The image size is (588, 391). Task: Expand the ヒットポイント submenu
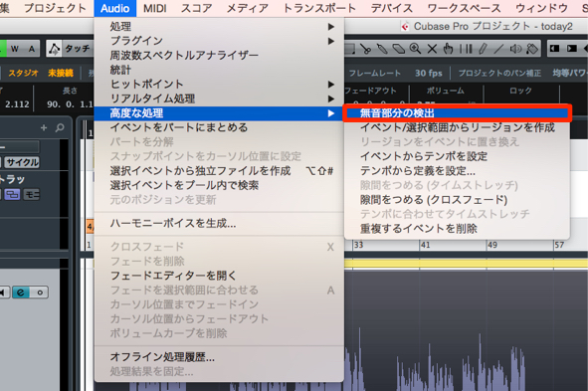pyautogui.click(x=219, y=85)
